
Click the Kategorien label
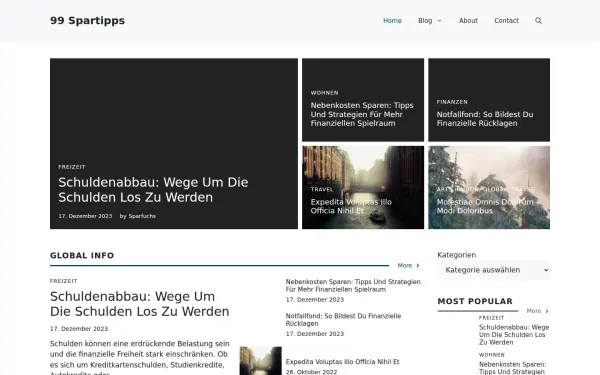pos(457,255)
